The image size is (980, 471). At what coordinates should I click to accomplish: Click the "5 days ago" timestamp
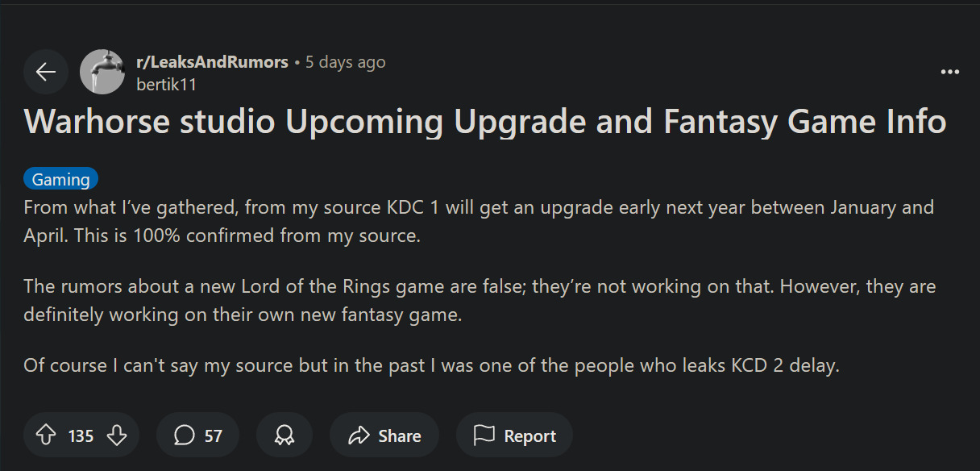click(345, 62)
